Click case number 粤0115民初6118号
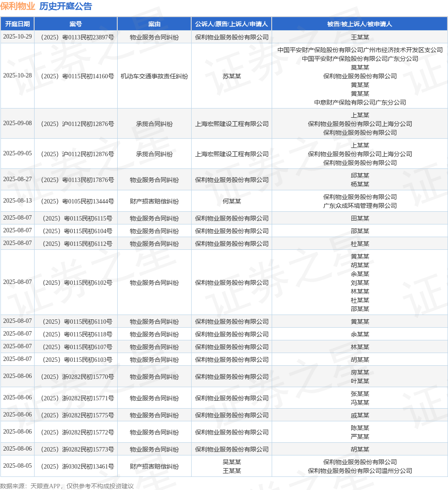Screen dimensions: 448x490 (77, 334)
